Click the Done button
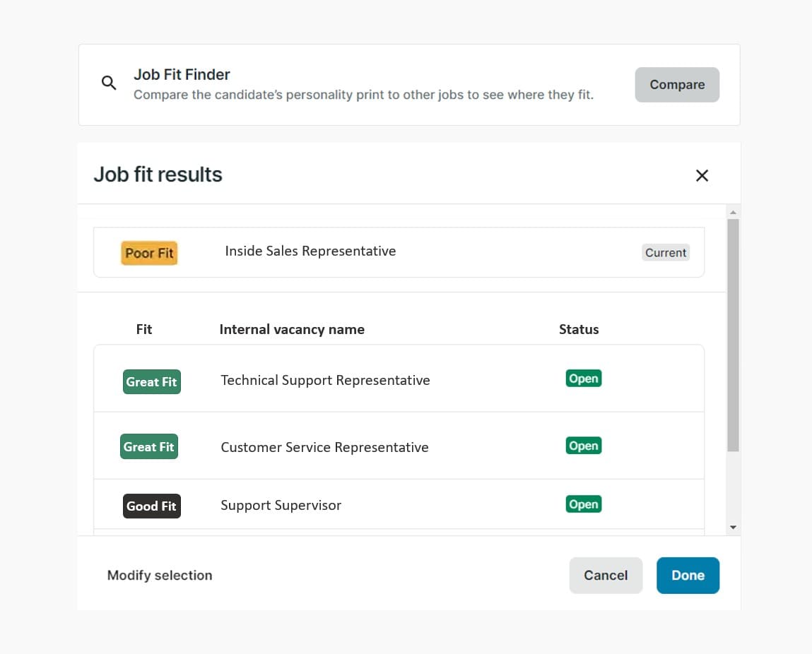Image resolution: width=812 pixels, height=654 pixels. coord(687,575)
